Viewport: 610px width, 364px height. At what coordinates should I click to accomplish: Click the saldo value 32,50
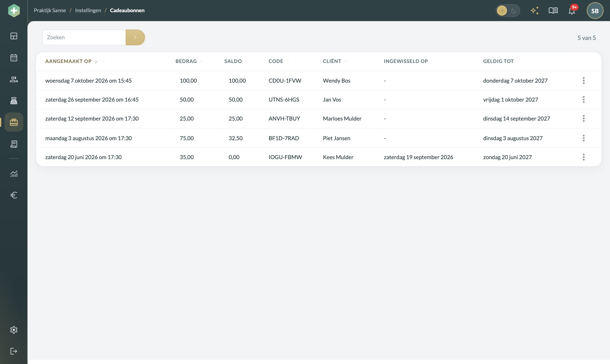point(236,138)
